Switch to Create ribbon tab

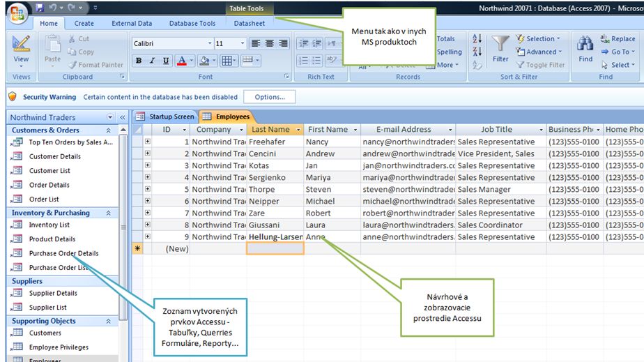pyautogui.click(x=84, y=24)
